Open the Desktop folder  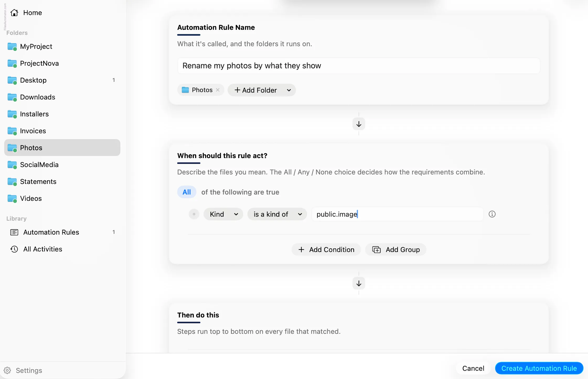[62, 80]
